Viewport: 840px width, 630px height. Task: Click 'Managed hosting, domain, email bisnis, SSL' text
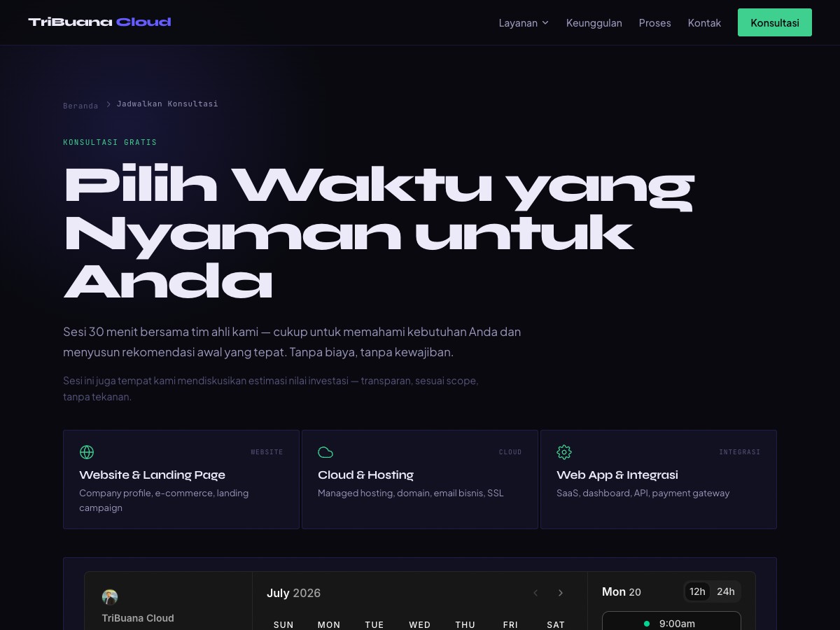point(411,493)
